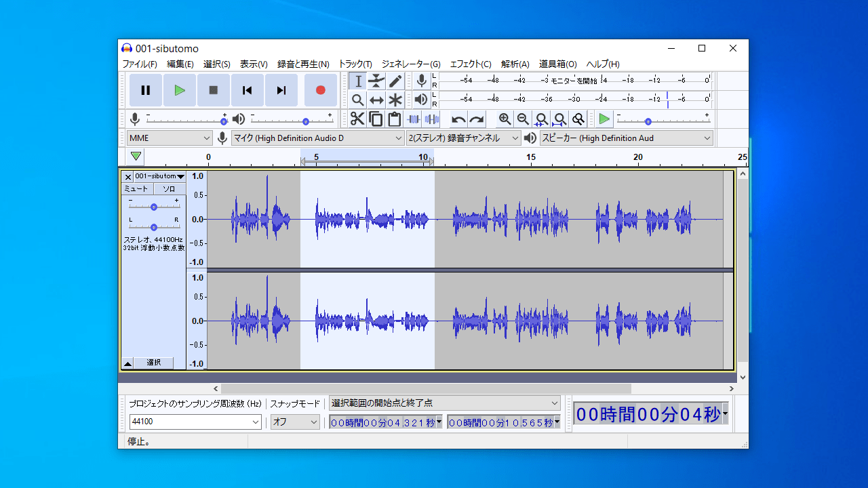Open the 編集(E) menu
This screenshot has width=868, height=488.
click(x=180, y=64)
